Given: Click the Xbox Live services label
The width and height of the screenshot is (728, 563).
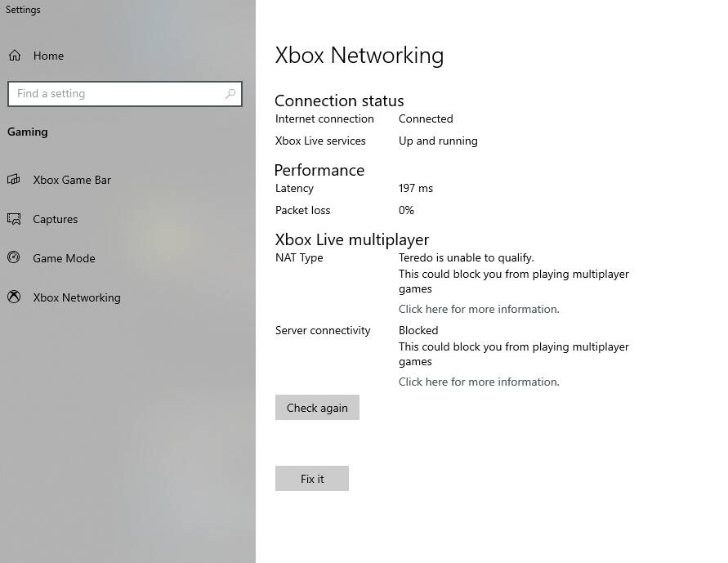Looking at the screenshot, I should click(x=320, y=141).
